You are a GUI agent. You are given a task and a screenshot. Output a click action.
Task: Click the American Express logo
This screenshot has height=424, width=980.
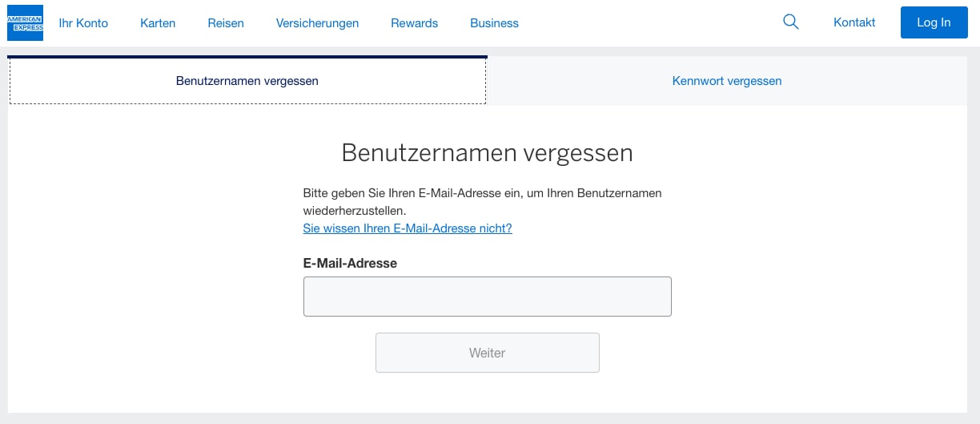(25, 22)
